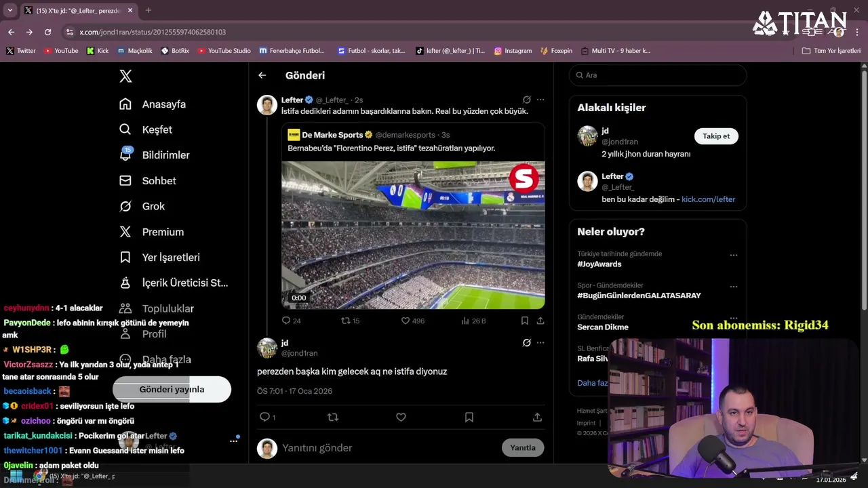Open Kick bookmark

coord(98,51)
